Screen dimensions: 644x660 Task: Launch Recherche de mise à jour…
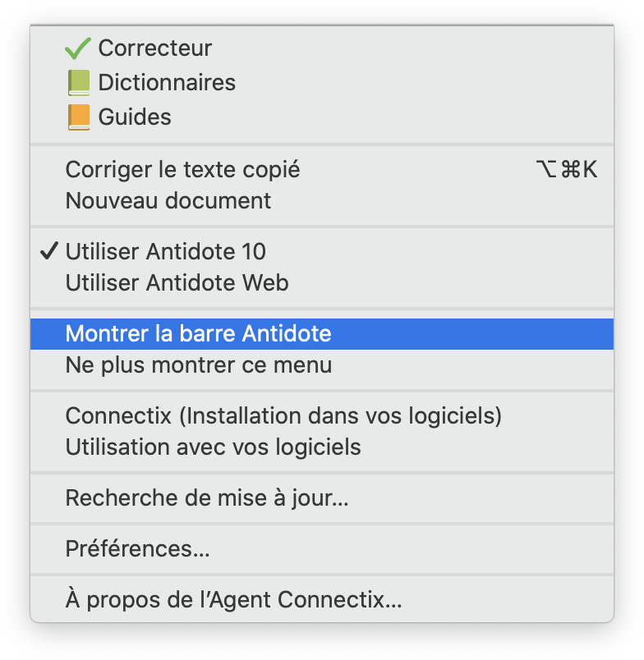pyautogui.click(x=207, y=498)
